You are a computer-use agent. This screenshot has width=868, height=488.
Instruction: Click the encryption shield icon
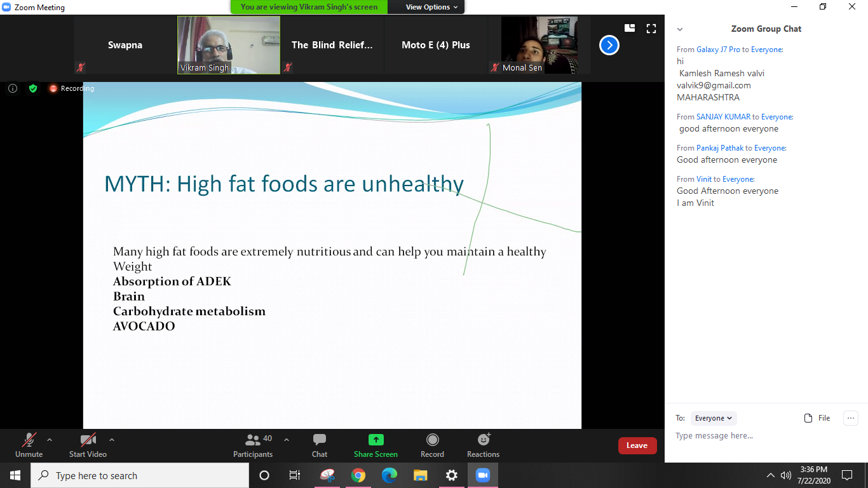[x=33, y=88]
